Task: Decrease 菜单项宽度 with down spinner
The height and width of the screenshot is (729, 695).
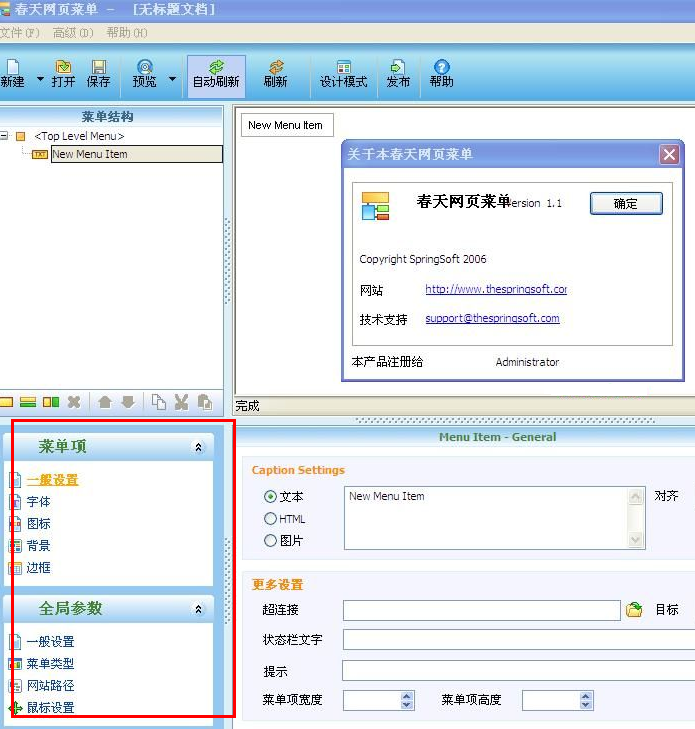Action: point(407,705)
